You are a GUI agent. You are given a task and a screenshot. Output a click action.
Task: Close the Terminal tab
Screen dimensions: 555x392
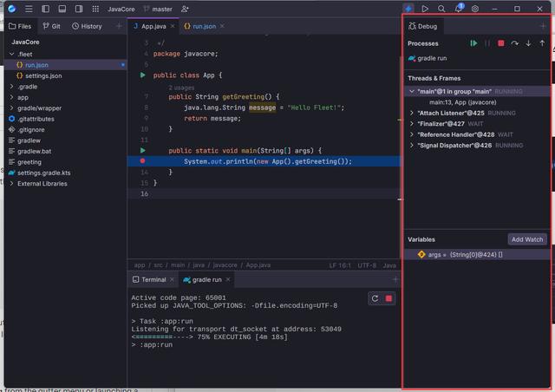pos(172,280)
